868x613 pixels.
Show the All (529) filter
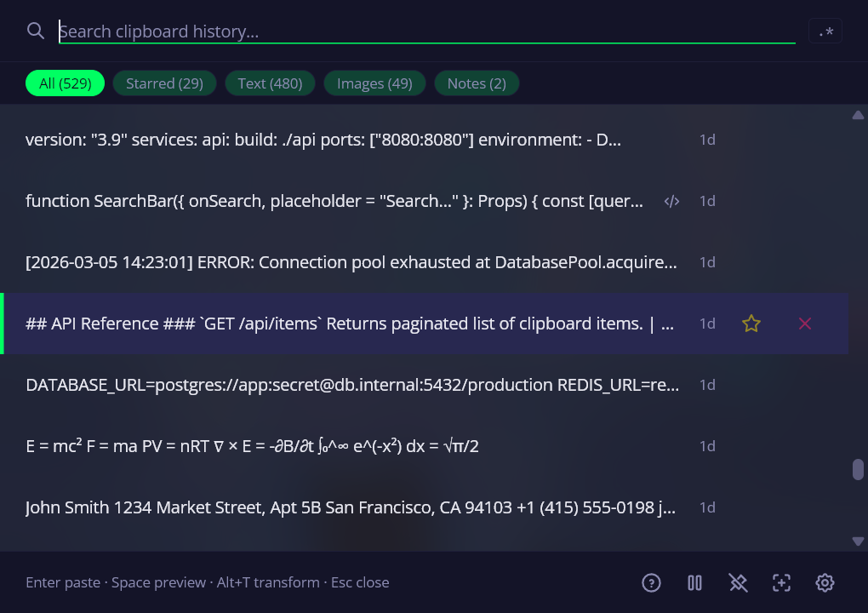65,83
